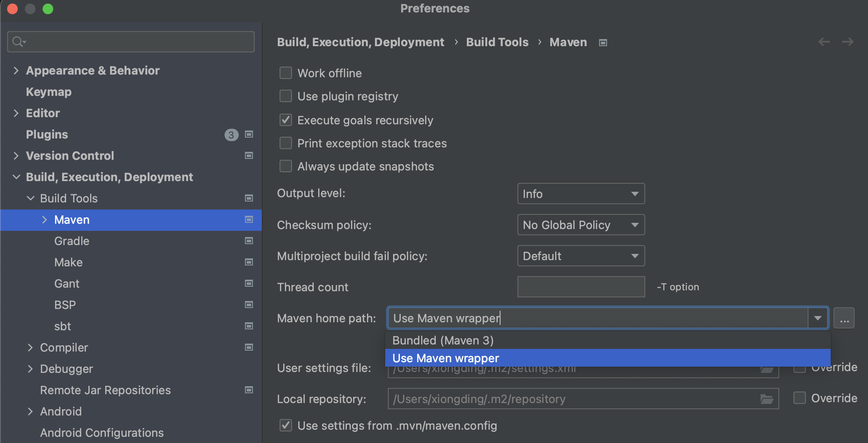Click the settings search field
The height and width of the screenshot is (443, 868).
point(131,42)
